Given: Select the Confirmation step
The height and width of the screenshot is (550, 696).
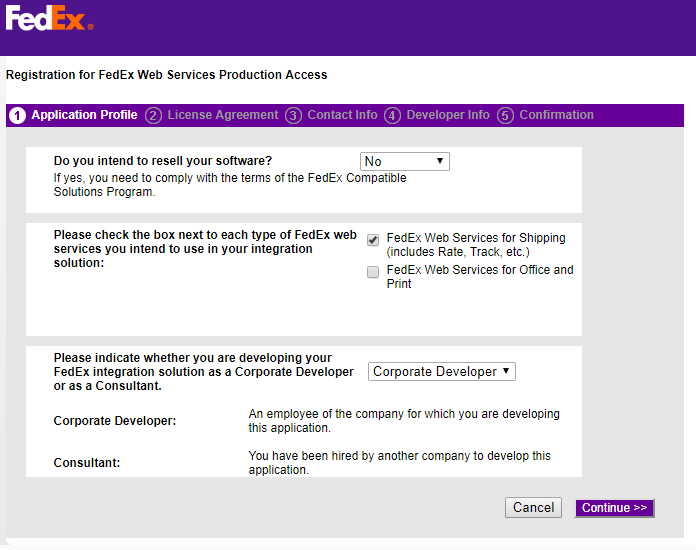Looking at the screenshot, I should tap(556, 115).
